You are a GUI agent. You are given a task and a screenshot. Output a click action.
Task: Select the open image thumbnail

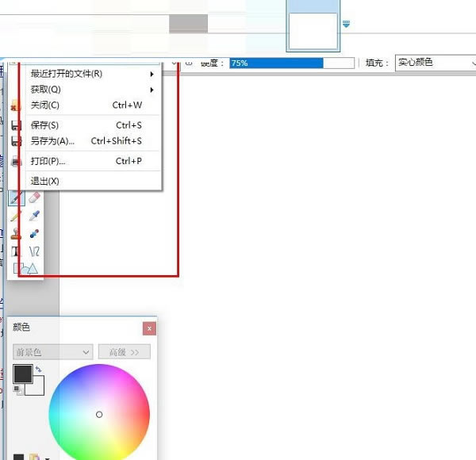pyautogui.click(x=313, y=26)
